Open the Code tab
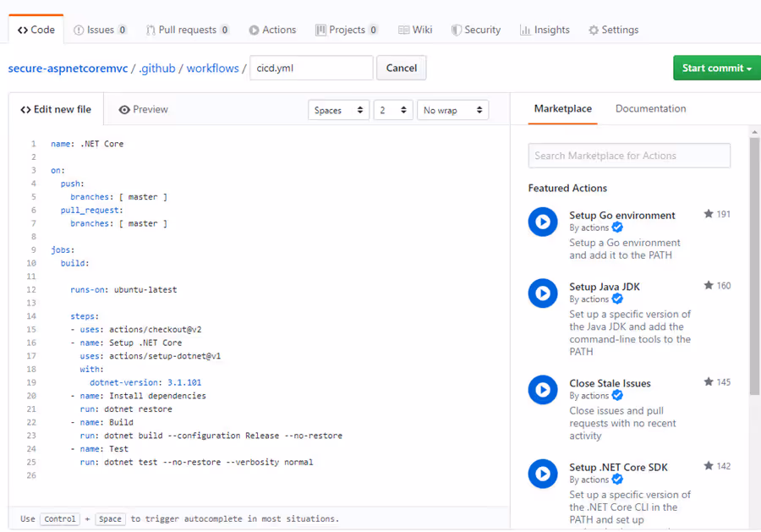The height and width of the screenshot is (532, 761). (x=36, y=30)
